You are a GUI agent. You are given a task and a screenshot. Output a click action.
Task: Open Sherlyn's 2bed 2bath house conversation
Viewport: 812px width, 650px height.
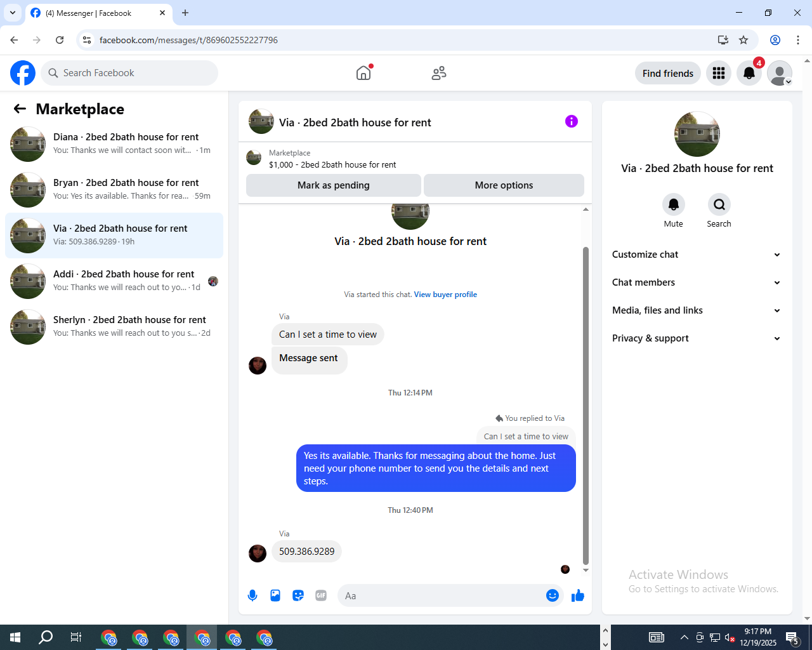(x=114, y=327)
